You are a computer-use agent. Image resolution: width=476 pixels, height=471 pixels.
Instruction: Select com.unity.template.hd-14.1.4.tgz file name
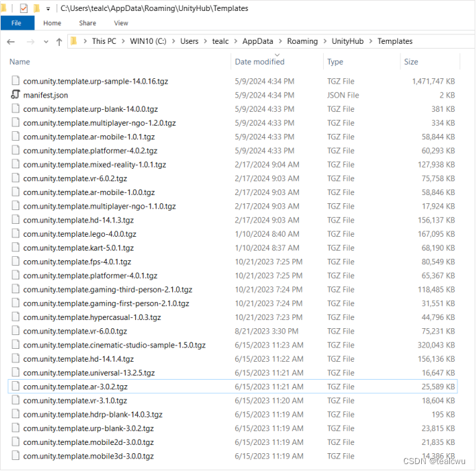78,359
